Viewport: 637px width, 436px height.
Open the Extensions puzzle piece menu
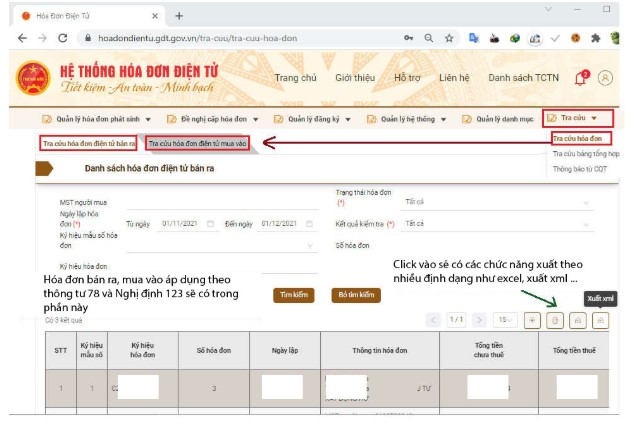596,39
